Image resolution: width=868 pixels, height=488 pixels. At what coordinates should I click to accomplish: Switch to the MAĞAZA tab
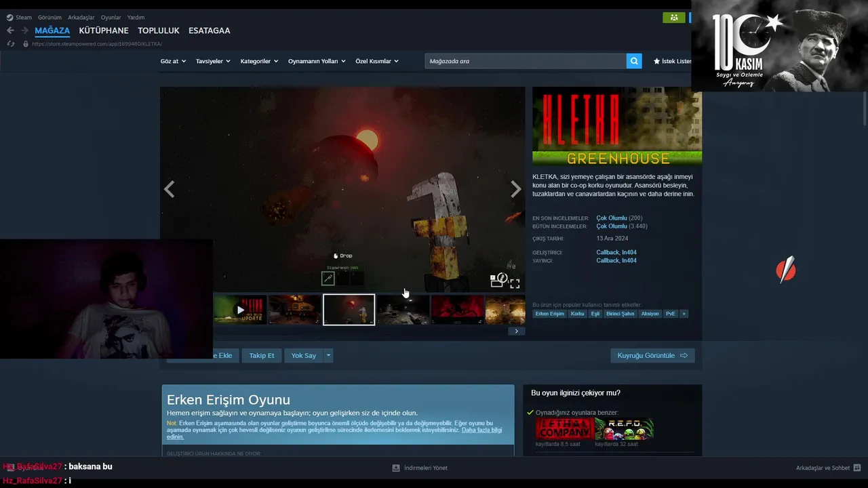tap(52, 30)
